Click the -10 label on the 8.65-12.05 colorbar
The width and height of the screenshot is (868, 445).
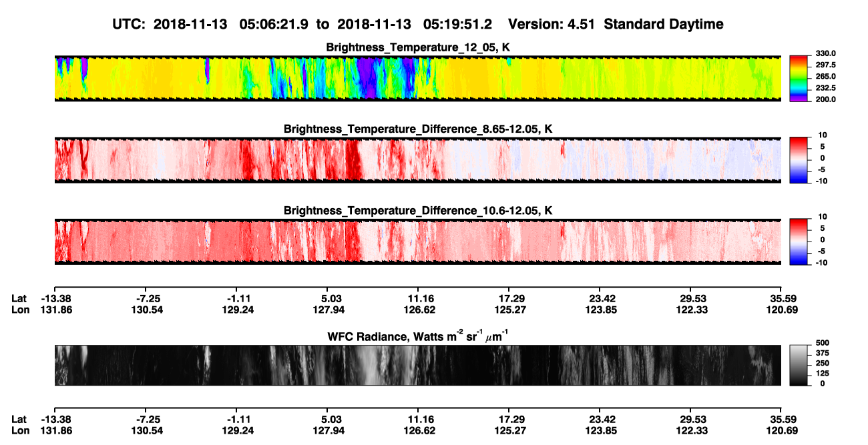tap(823, 181)
